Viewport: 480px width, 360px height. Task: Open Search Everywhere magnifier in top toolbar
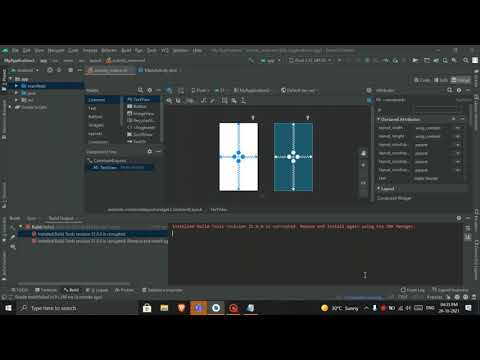(x=466, y=60)
